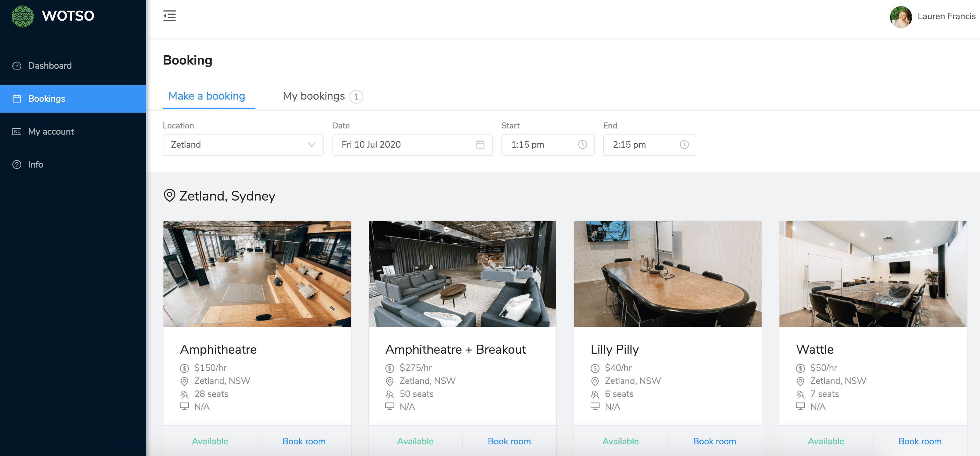This screenshot has width=980, height=456.
Task: Click the dollar icon on Amphitheatre + Breakout card
Action: [390, 368]
